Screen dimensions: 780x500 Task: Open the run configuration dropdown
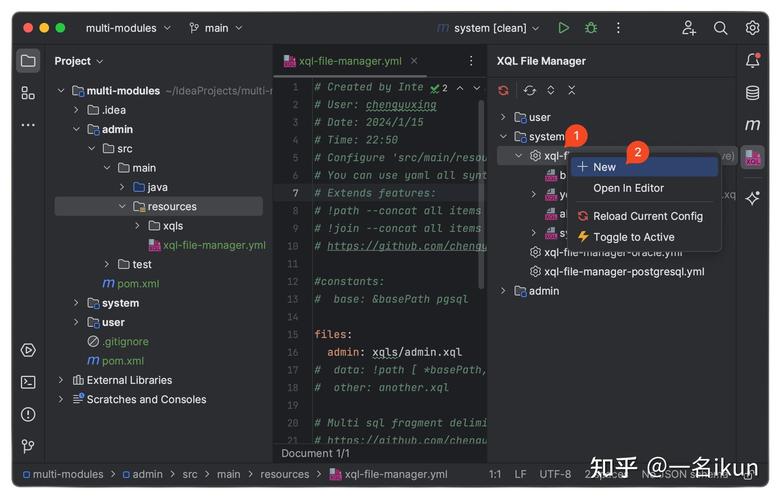(x=488, y=28)
